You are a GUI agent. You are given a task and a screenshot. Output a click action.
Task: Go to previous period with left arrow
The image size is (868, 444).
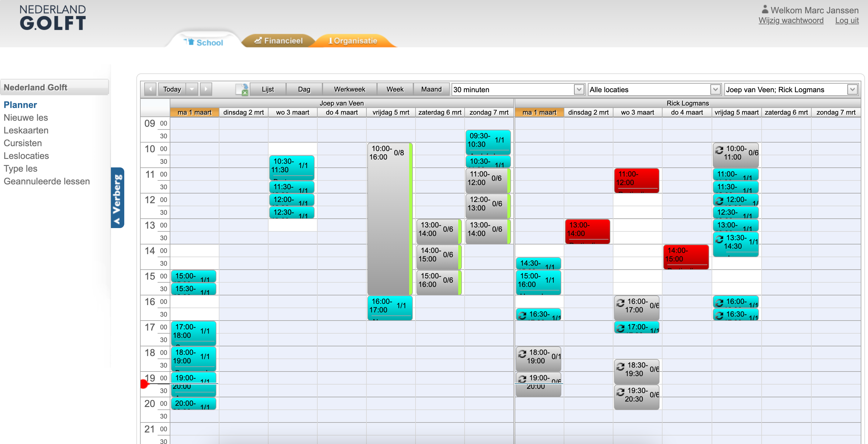point(150,89)
